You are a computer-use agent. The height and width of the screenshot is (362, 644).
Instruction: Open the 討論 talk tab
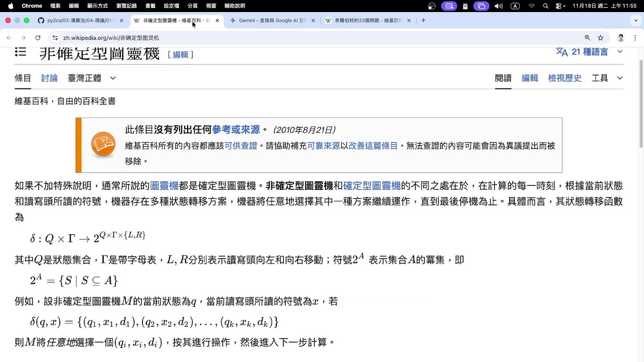[x=49, y=78]
